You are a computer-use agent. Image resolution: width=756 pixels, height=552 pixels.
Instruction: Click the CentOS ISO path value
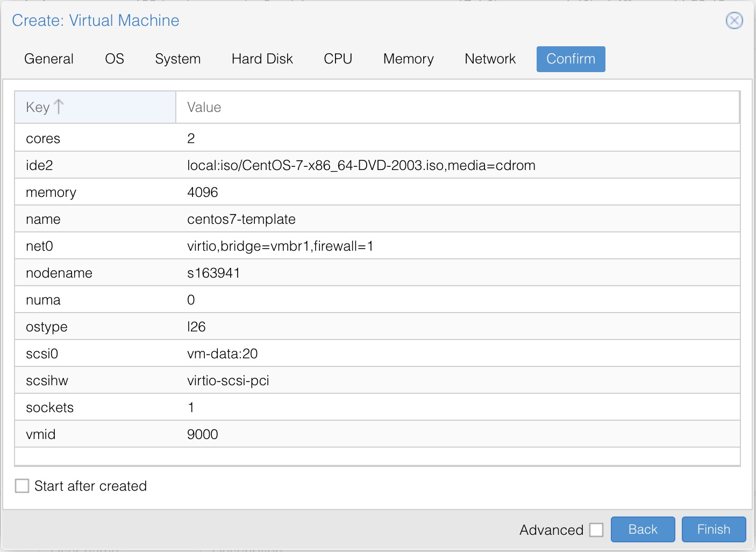pyautogui.click(x=361, y=165)
